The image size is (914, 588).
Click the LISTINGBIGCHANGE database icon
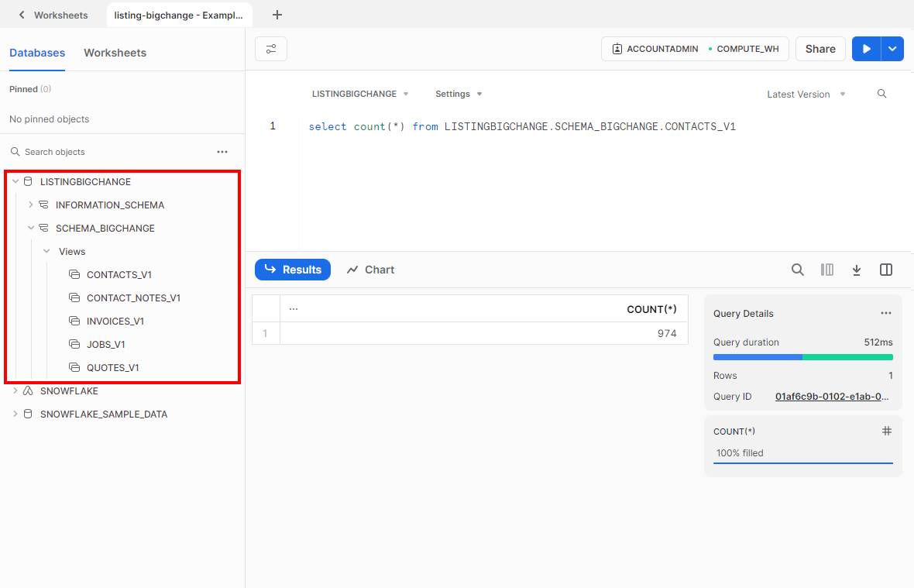coord(28,182)
